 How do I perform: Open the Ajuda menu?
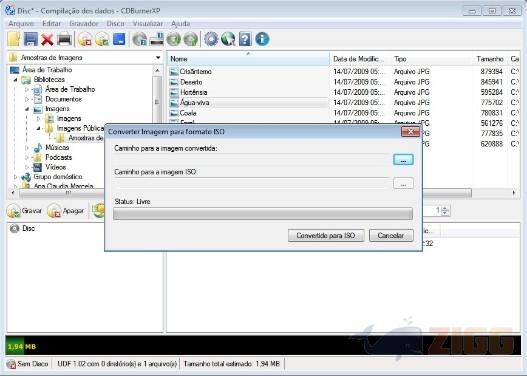tap(180, 24)
